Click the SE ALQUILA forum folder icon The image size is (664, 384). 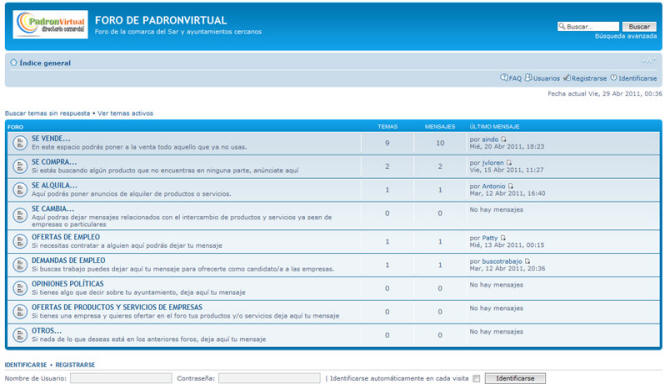coord(19,190)
